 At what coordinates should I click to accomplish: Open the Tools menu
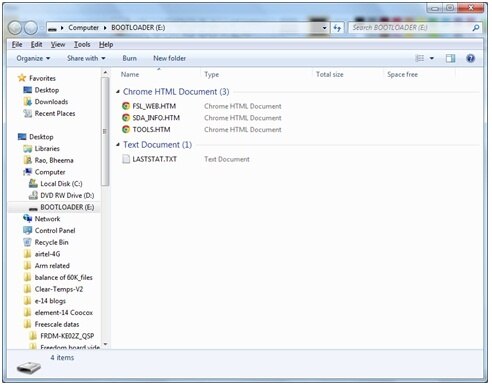[82, 44]
